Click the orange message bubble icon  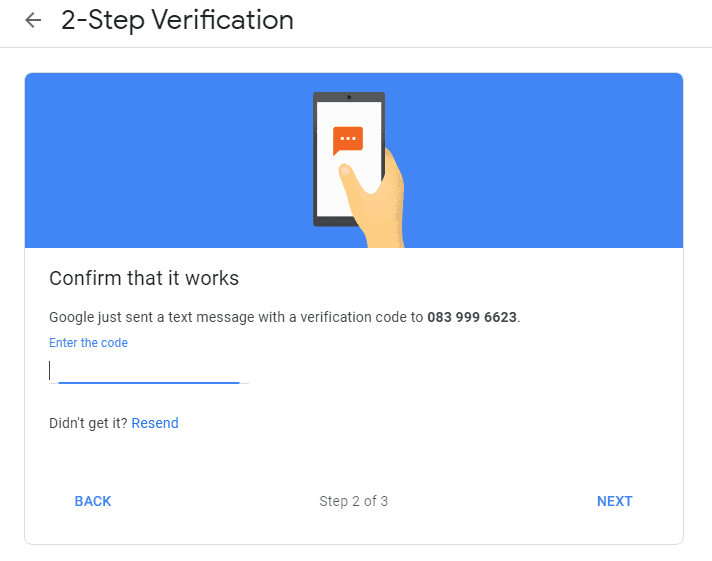pyautogui.click(x=348, y=140)
